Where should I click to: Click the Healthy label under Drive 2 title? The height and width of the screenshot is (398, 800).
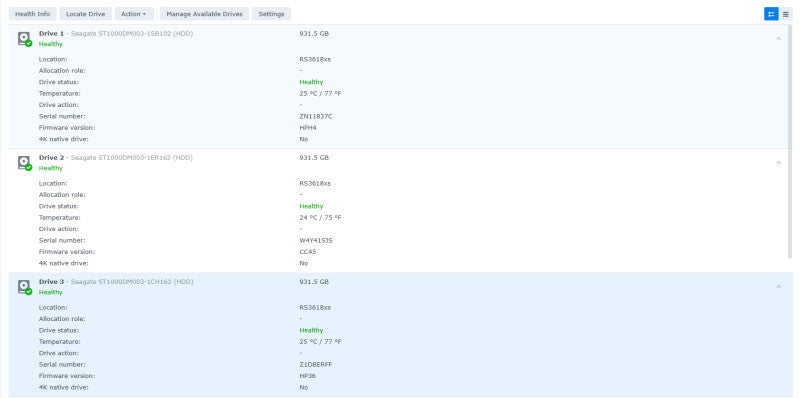point(51,168)
